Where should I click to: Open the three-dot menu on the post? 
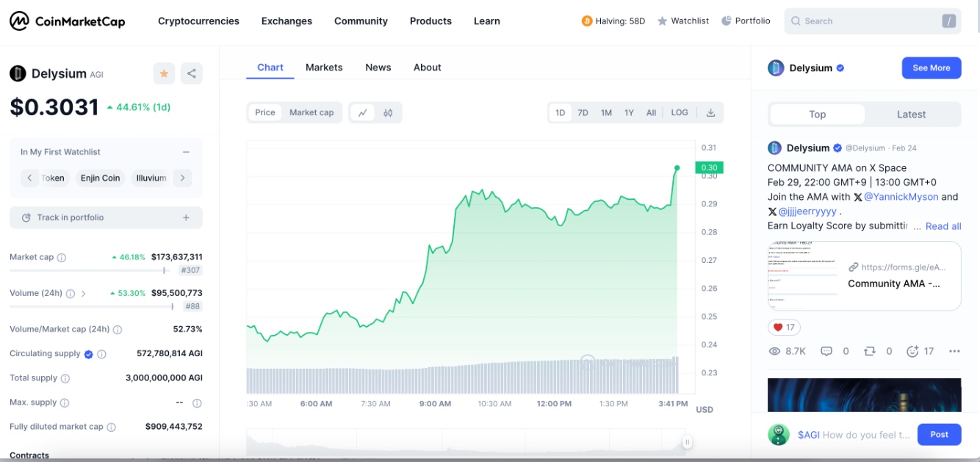954,351
